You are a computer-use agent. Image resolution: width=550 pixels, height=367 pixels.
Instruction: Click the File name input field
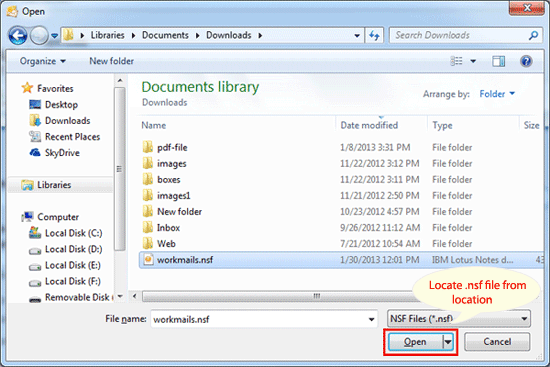coord(264,319)
